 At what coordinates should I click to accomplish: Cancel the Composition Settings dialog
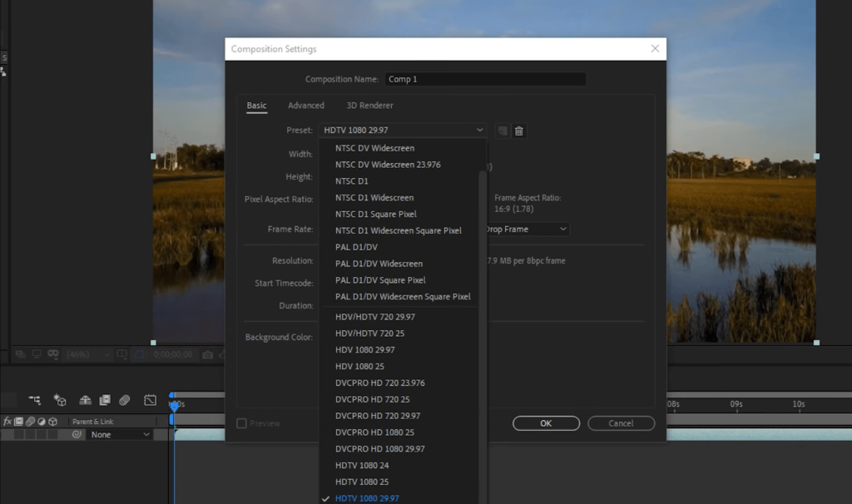click(621, 423)
